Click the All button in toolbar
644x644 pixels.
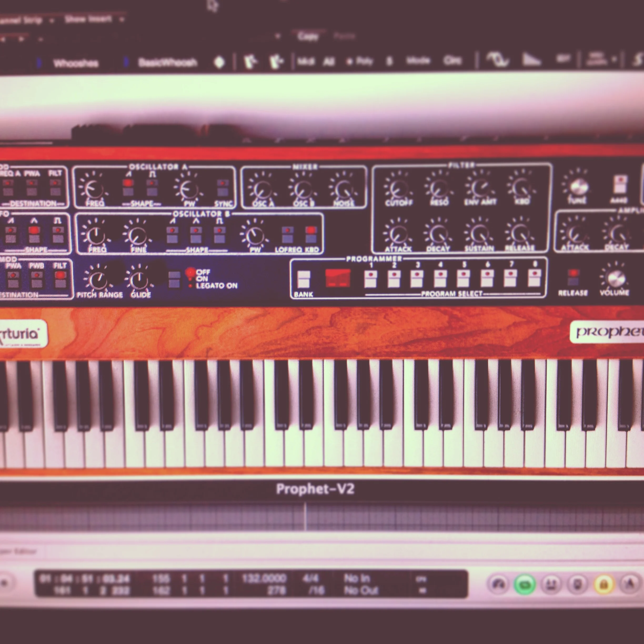point(329,61)
